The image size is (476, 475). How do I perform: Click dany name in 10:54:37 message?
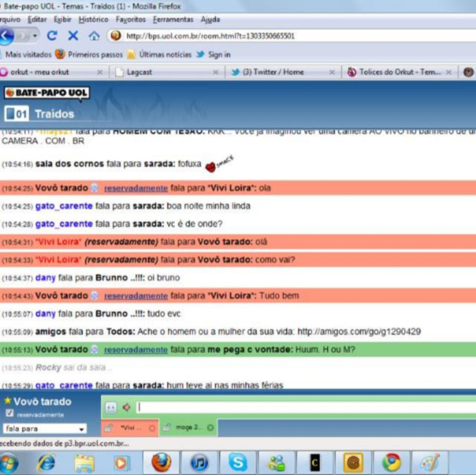[x=45, y=278]
